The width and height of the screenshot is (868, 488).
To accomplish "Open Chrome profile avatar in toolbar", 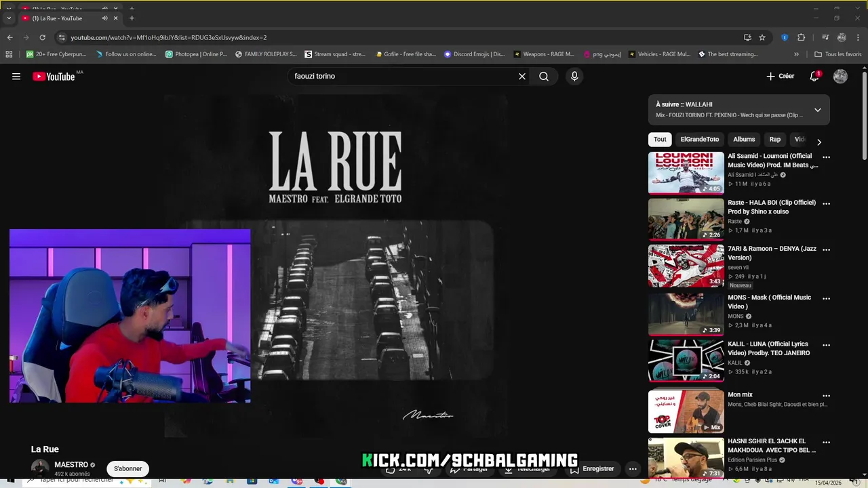I will (x=842, y=37).
